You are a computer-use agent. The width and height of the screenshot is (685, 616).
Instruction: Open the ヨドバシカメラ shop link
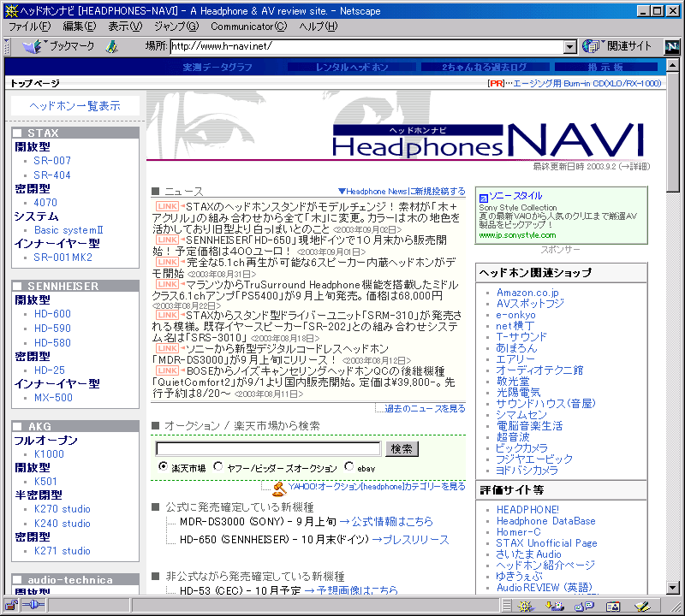tap(527, 471)
